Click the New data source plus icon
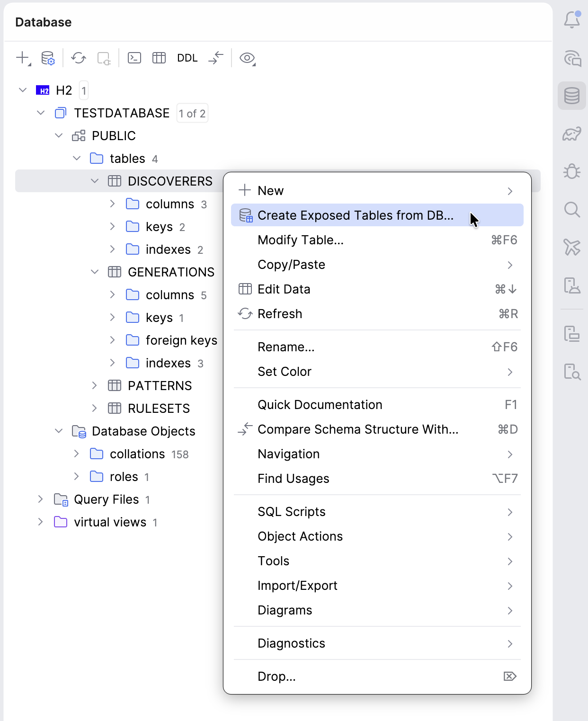 click(23, 58)
